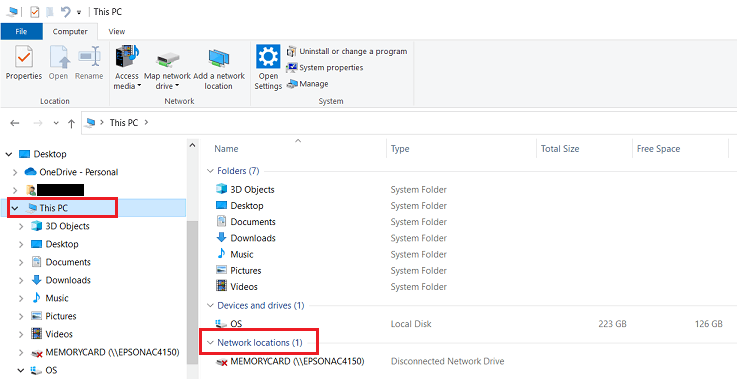This screenshot has width=737, height=379.
Task: Click the Back navigation arrow
Action: coord(15,123)
